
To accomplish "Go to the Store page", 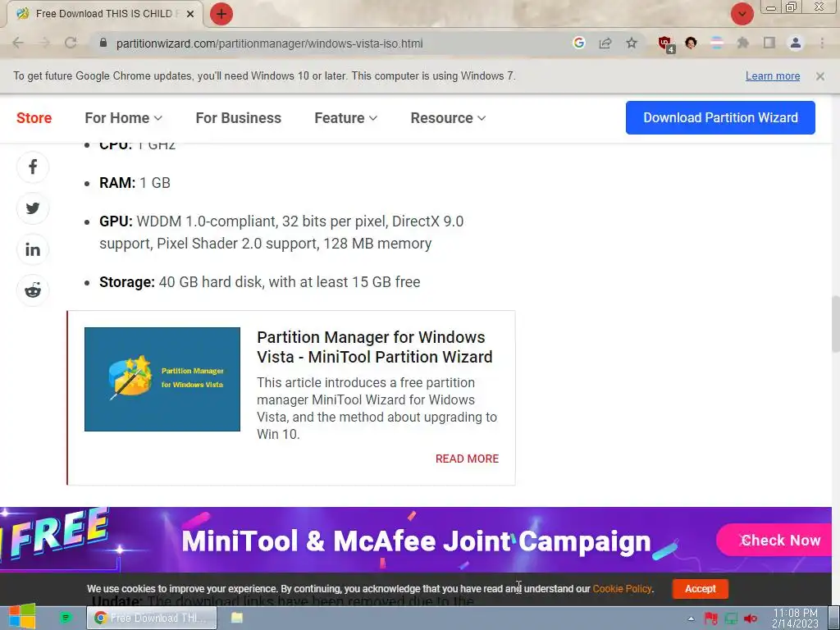I will (x=34, y=118).
